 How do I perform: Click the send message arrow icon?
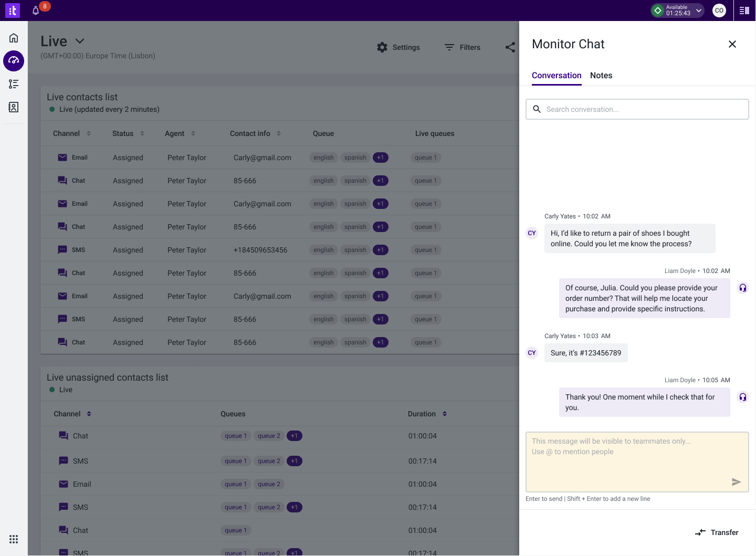(x=737, y=482)
